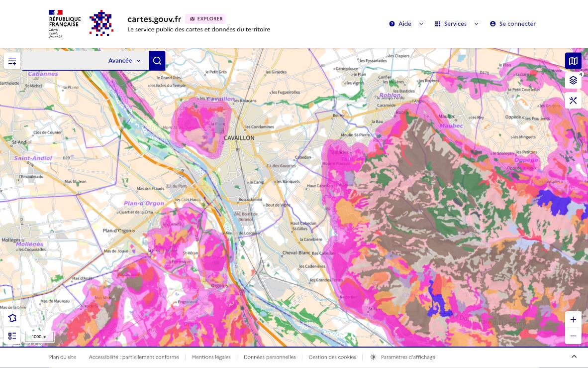588x368 pixels.
Task: Expand the Avancée search dropdown
Action: click(x=124, y=61)
